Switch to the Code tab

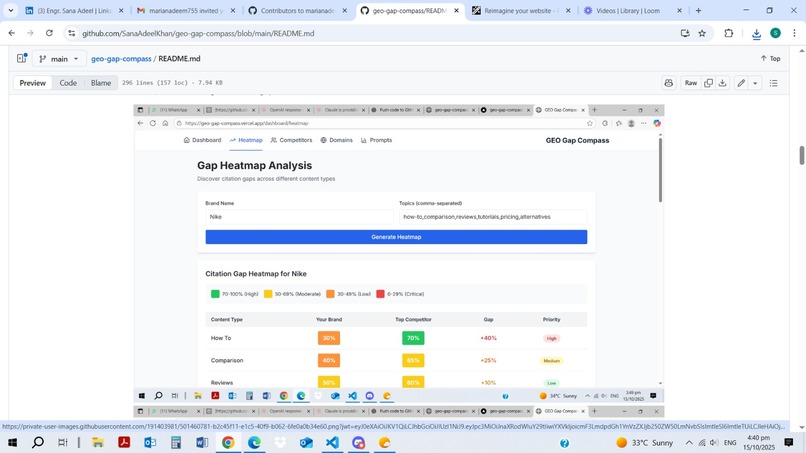(x=68, y=83)
